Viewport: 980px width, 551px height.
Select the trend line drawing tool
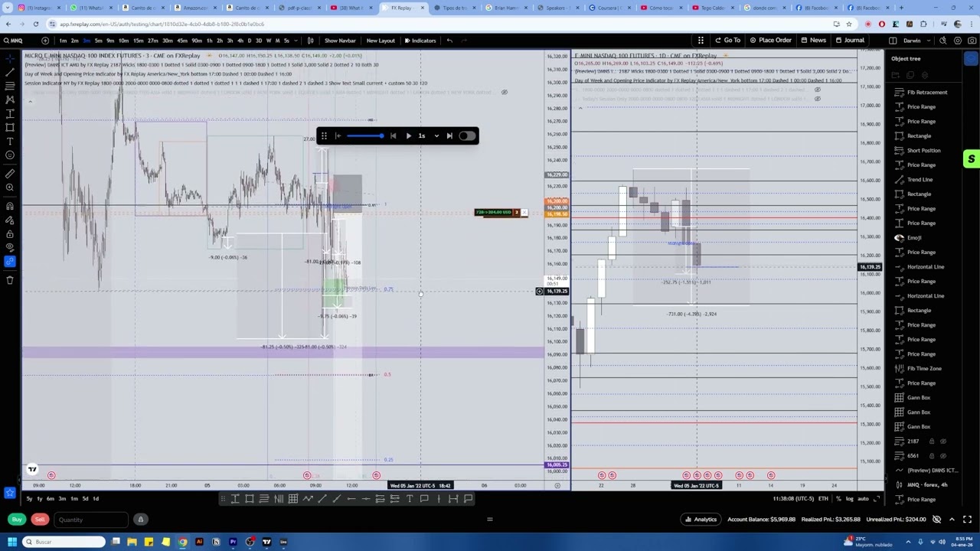10,72
